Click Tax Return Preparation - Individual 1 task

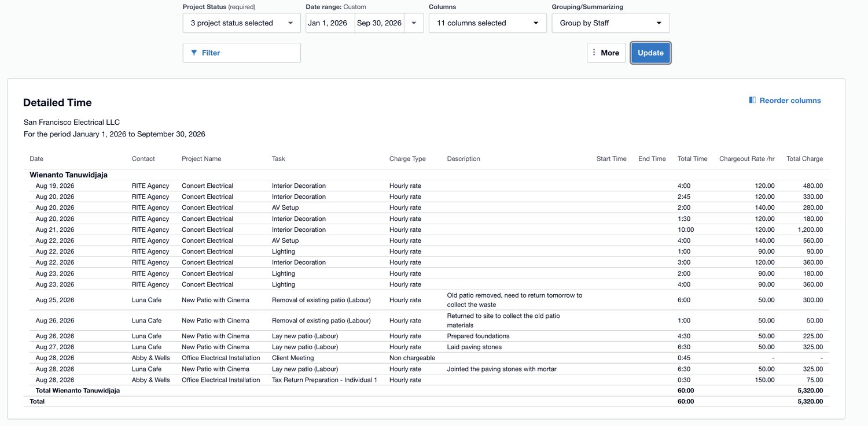325,380
